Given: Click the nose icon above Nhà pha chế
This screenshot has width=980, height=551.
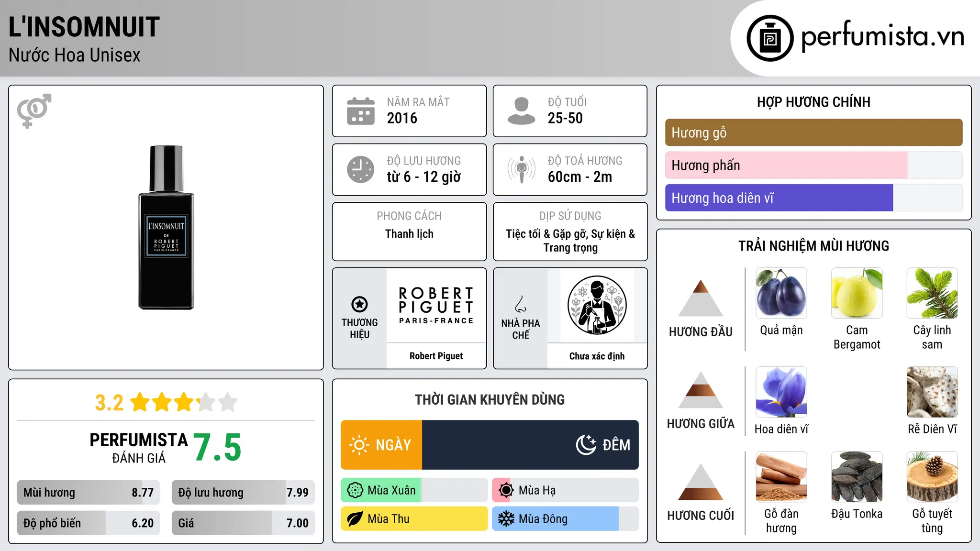Looking at the screenshot, I should (521, 304).
